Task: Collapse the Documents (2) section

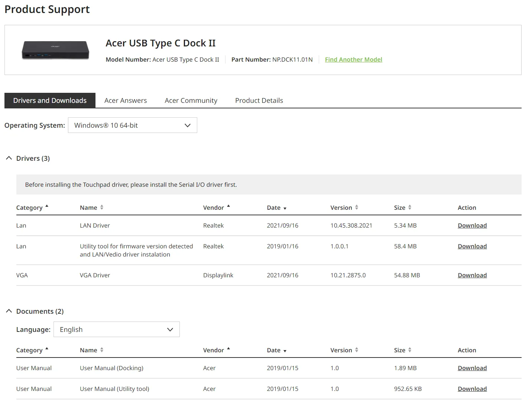Action: [9, 311]
